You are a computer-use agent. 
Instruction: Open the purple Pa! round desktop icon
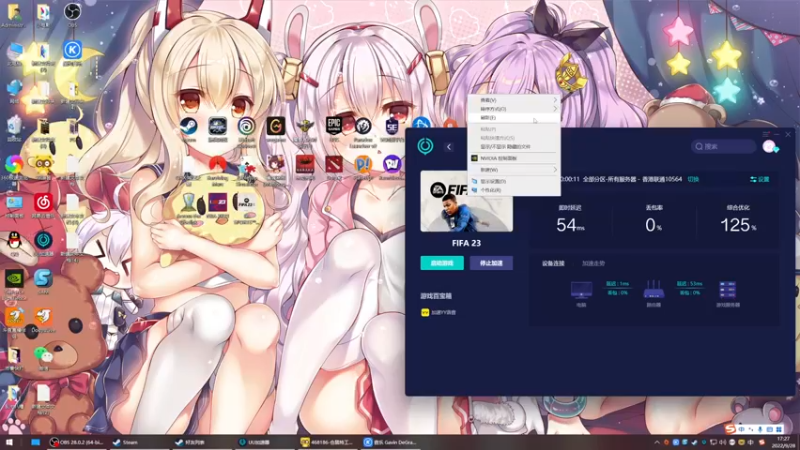[x=392, y=164]
